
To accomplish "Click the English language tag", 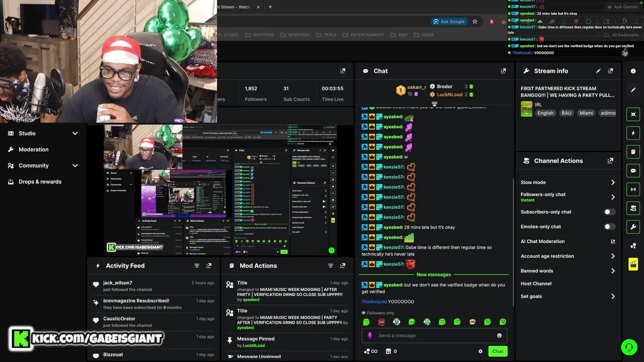I will 545,113.
